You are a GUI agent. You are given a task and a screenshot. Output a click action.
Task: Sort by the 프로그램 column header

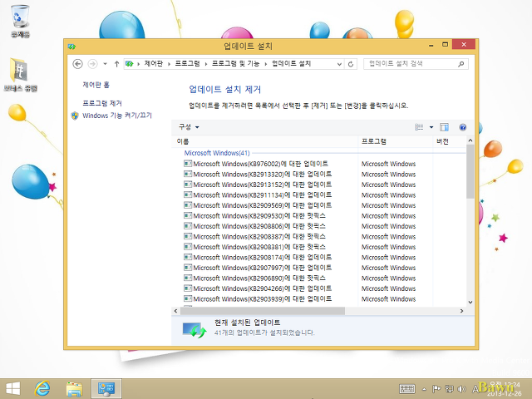pos(396,141)
